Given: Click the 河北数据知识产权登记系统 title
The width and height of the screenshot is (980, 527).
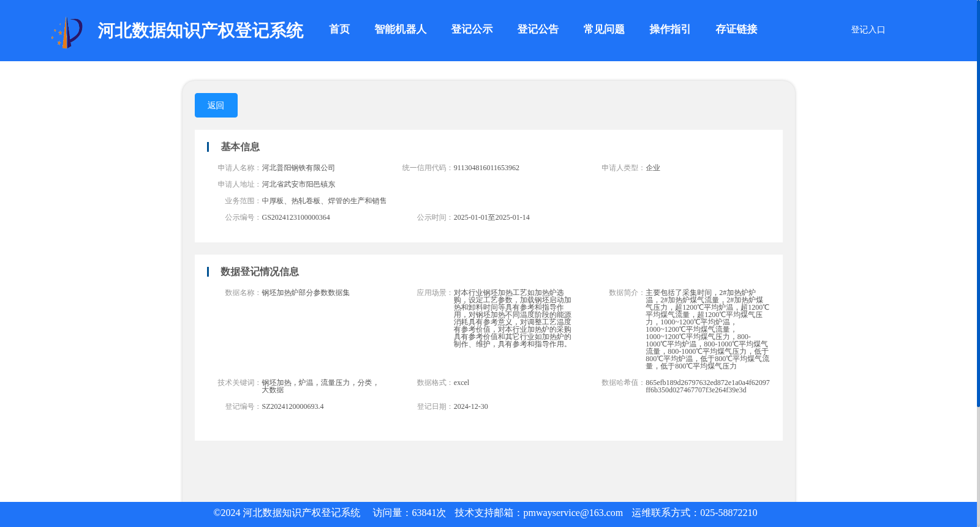Looking at the screenshot, I should pos(200,31).
